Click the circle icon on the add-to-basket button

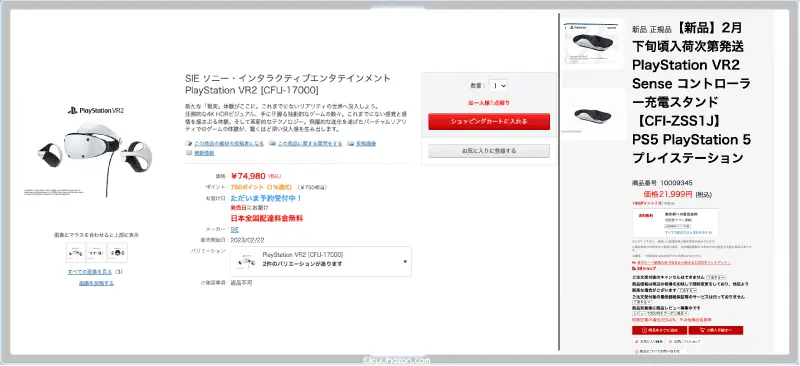click(x=644, y=330)
